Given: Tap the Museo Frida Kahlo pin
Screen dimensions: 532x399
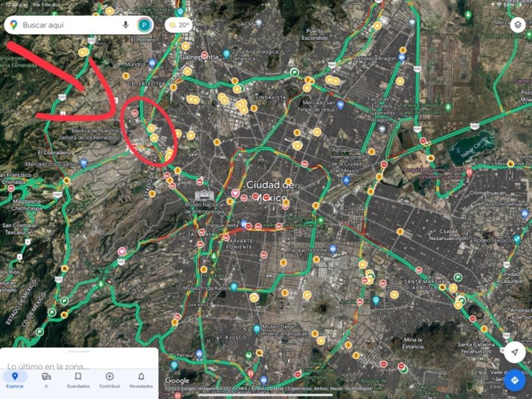Looking at the screenshot, I should click(x=234, y=288).
